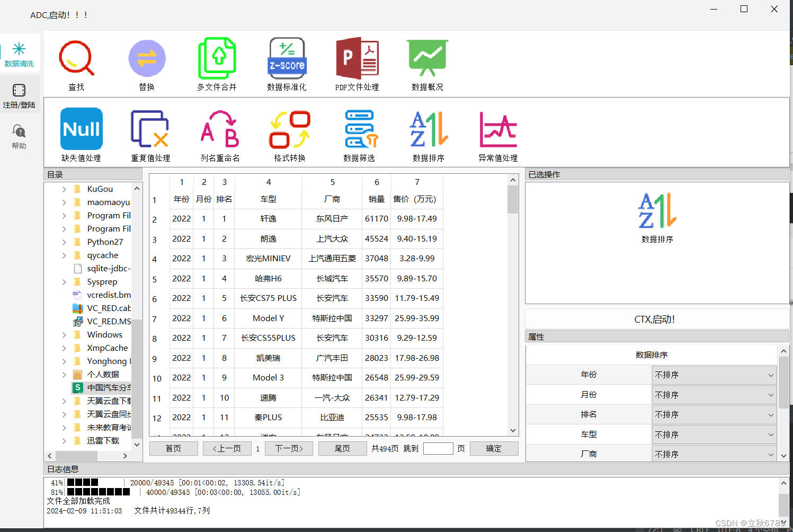The width and height of the screenshot is (793, 532).
Task: Open the 年份 sort dropdown
Action: click(714, 375)
